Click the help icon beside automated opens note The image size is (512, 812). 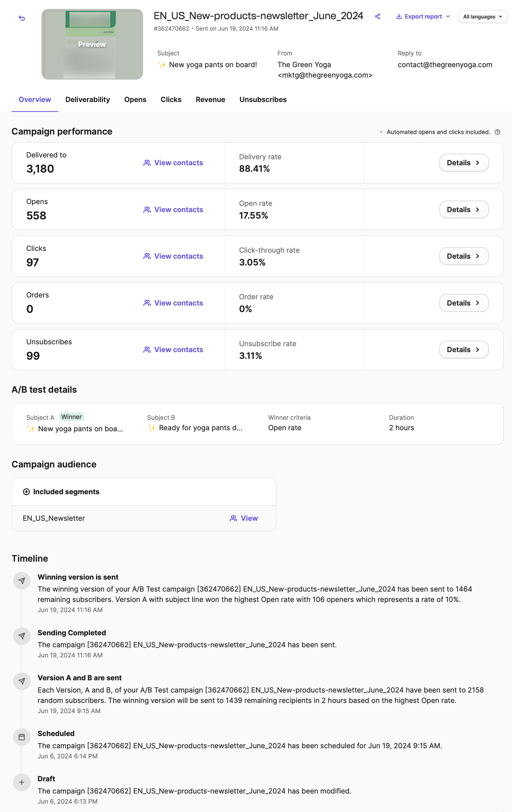(x=497, y=132)
